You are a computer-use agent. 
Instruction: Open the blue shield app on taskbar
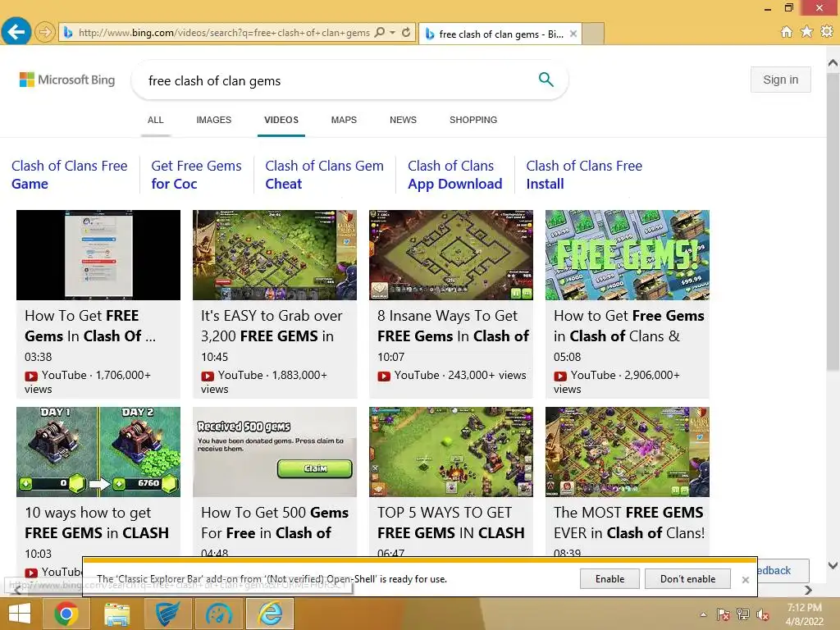(x=167, y=614)
